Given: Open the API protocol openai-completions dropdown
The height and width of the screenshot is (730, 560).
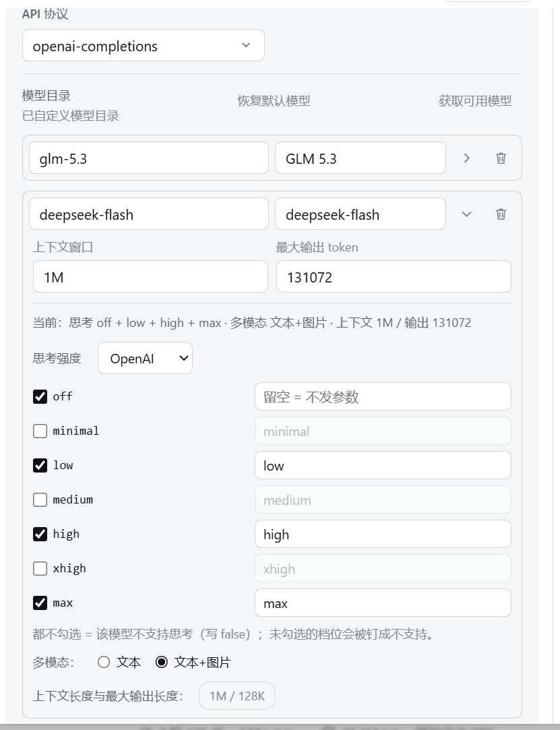Looking at the screenshot, I should [144, 45].
